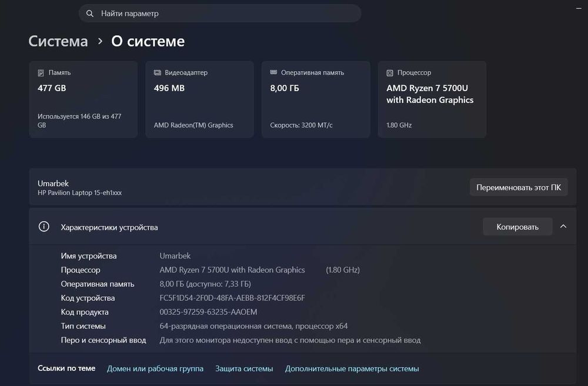Open the Оперативная память 8,00 ГБ card
588x386 pixels.
pyautogui.click(x=316, y=99)
